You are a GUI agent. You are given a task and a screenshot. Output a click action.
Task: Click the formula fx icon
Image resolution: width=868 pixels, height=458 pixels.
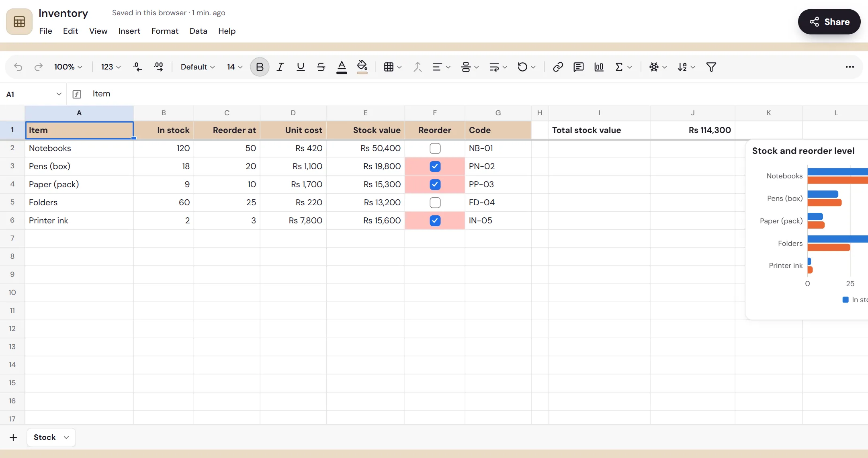[x=77, y=94]
